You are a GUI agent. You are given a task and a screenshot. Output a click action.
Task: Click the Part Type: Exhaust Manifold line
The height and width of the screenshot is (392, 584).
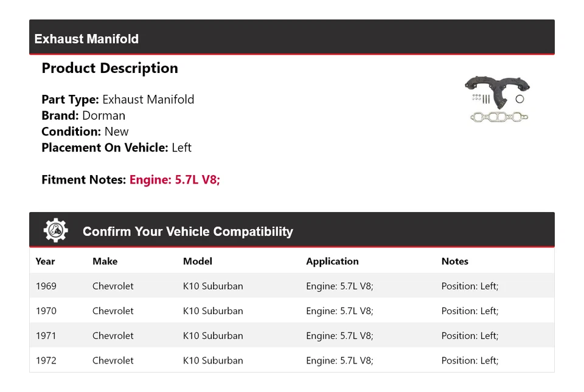click(x=117, y=100)
